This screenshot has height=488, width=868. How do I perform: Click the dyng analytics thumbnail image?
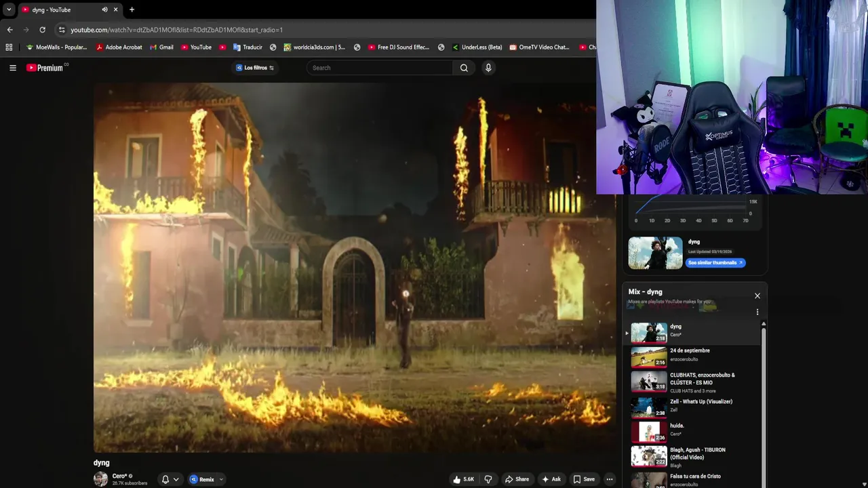[x=655, y=253]
